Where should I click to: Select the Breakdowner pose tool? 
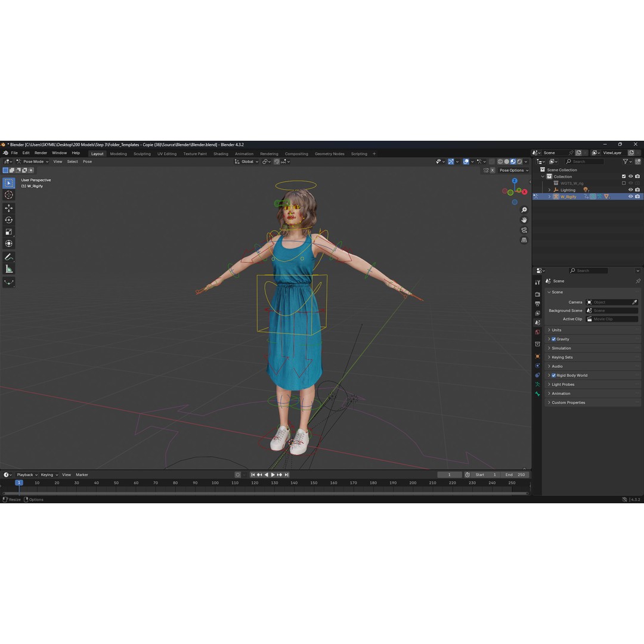point(8,282)
